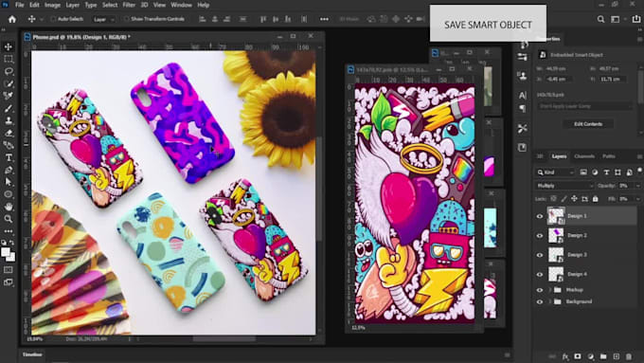This screenshot has height=363, width=644.
Task: Open the Auto-Select Layer dropdown
Action: (103, 19)
